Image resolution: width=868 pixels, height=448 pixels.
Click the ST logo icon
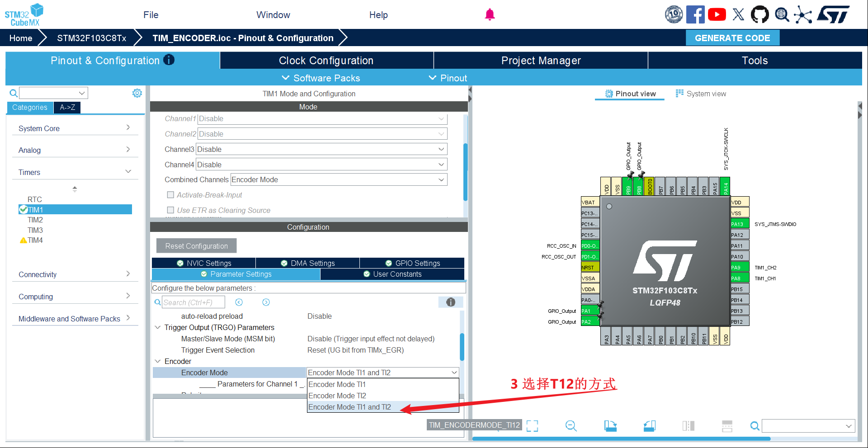pyautogui.click(x=833, y=14)
